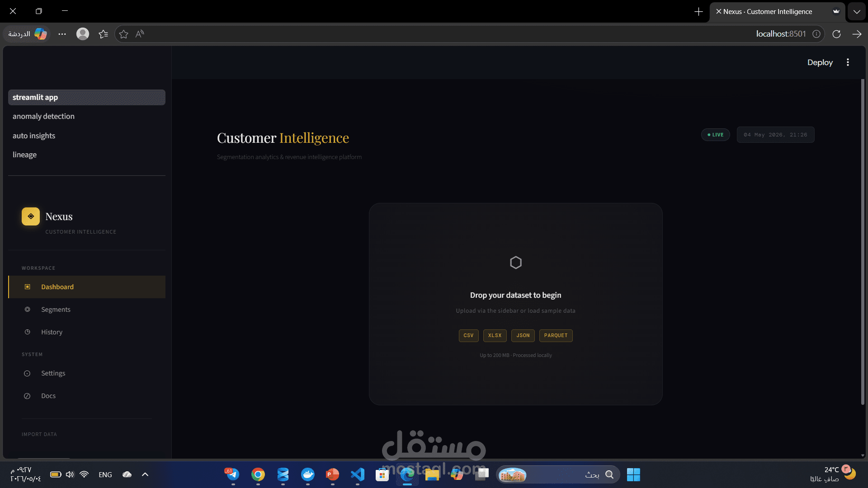This screenshot has height=488, width=868.
Task: Click the PARQUET format tag
Action: coord(556,336)
